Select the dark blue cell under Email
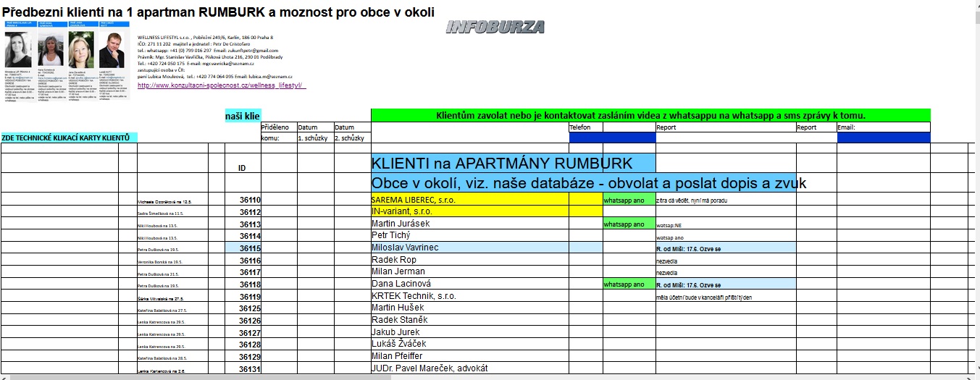The width and height of the screenshot is (980, 380). click(883, 138)
